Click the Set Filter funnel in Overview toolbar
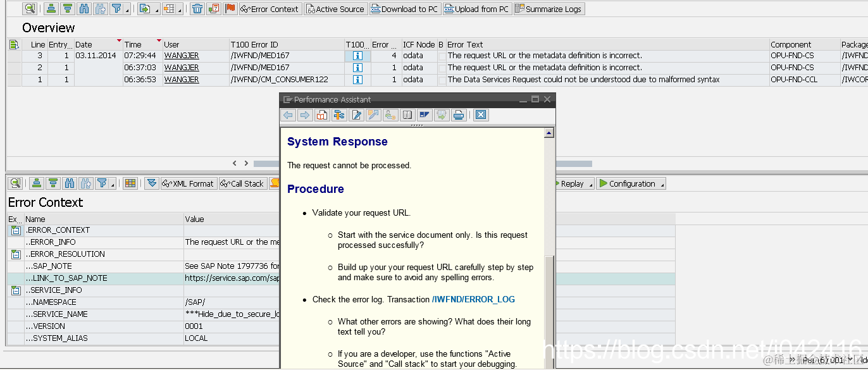This screenshot has width=868, height=370. point(116,9)
